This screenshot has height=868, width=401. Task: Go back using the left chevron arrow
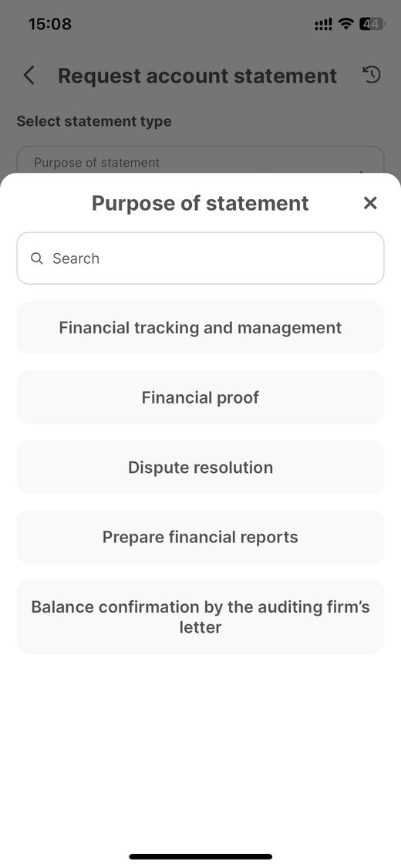[x=29, y=76]
